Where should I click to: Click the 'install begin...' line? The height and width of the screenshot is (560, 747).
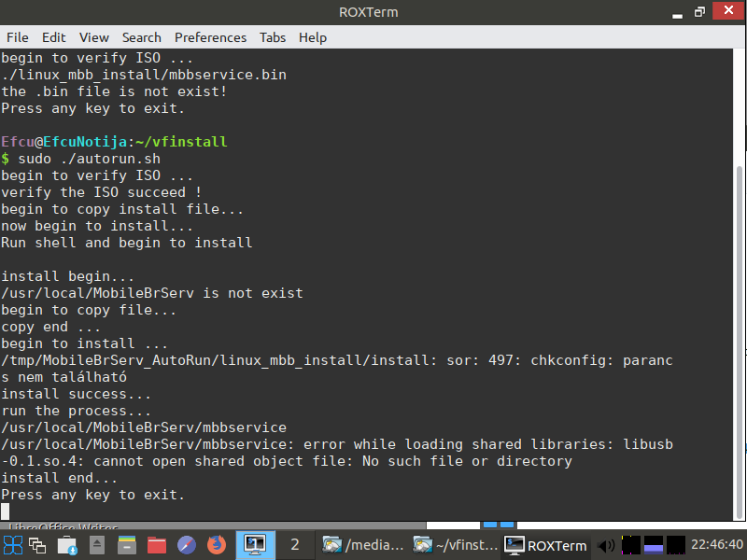pos(67,276)
